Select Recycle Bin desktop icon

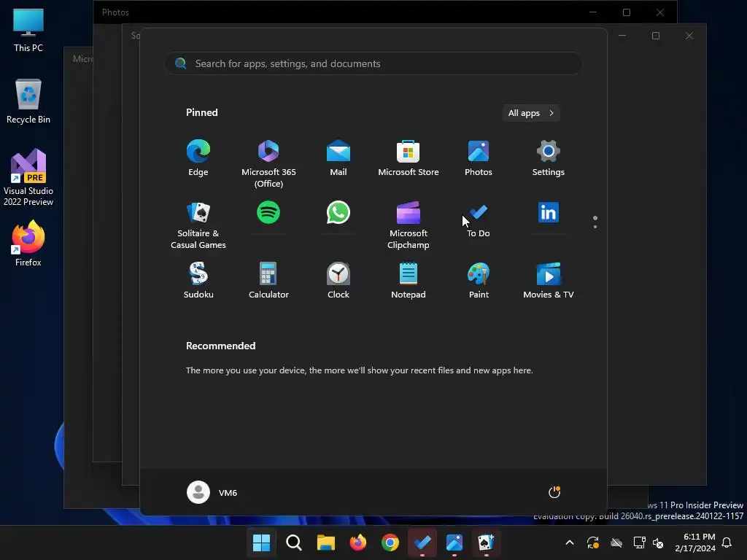28,101
